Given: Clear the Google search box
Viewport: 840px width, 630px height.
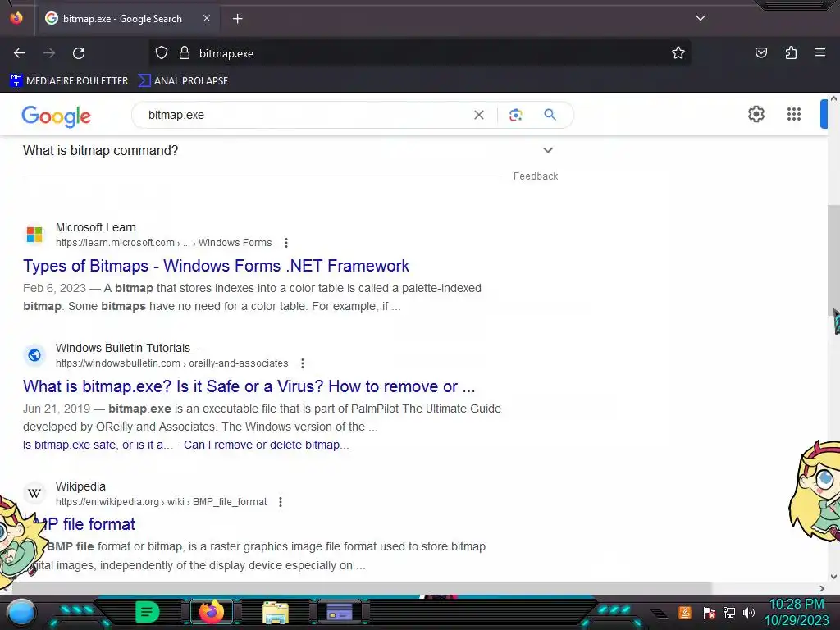Looking at the screenshot, I should [479, 115].
